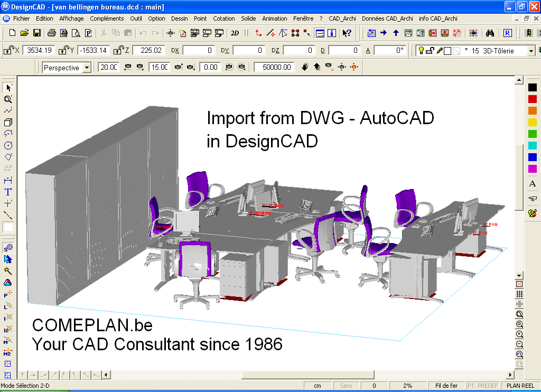The height and width of the screenshot is (392, 541).
Task: Toggle the 2D mode button
Action: coord(235,33)
